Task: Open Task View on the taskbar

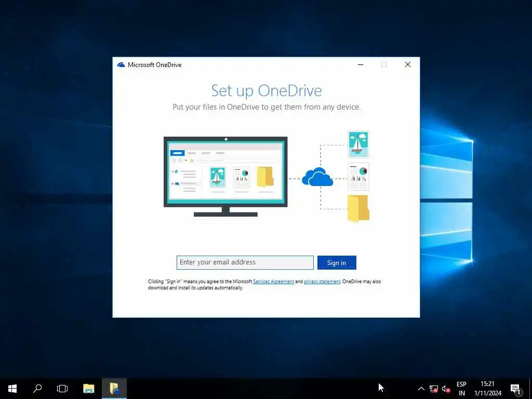Action: 62,389
